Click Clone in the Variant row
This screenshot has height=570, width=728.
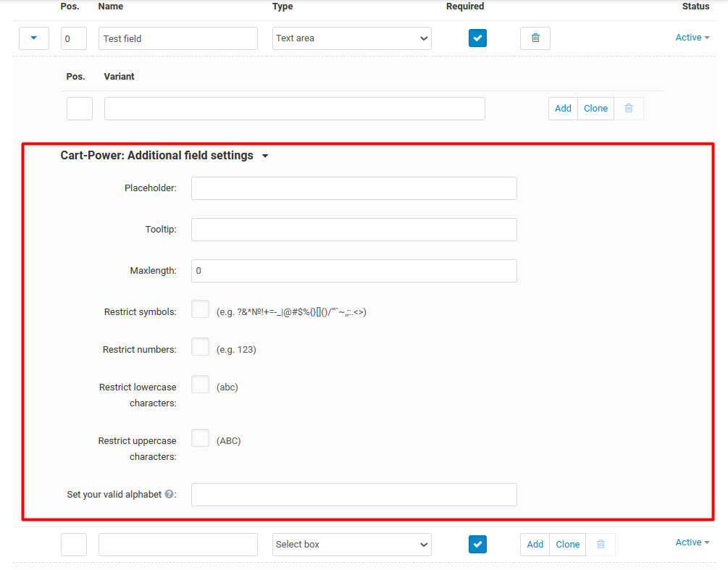(595, 108)
